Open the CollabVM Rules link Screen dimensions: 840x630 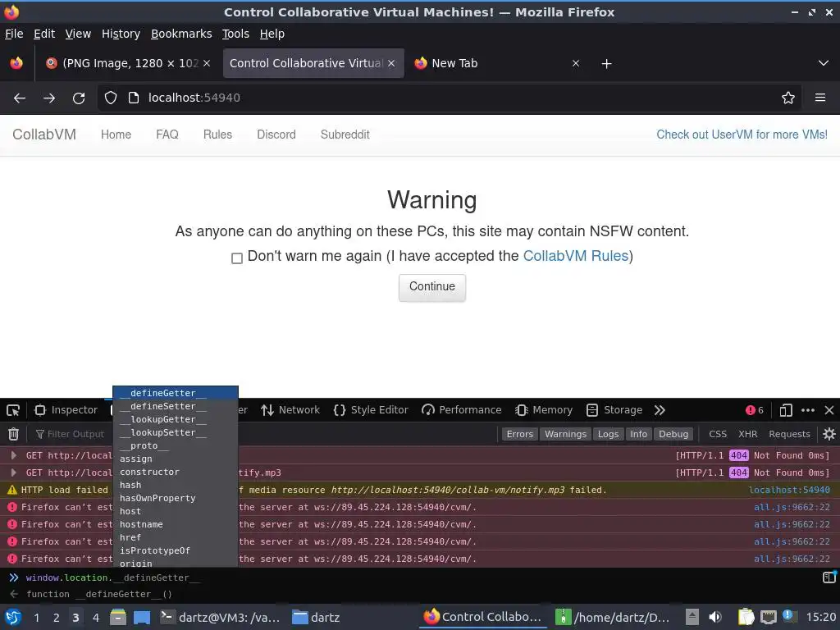tap(575, 256)
